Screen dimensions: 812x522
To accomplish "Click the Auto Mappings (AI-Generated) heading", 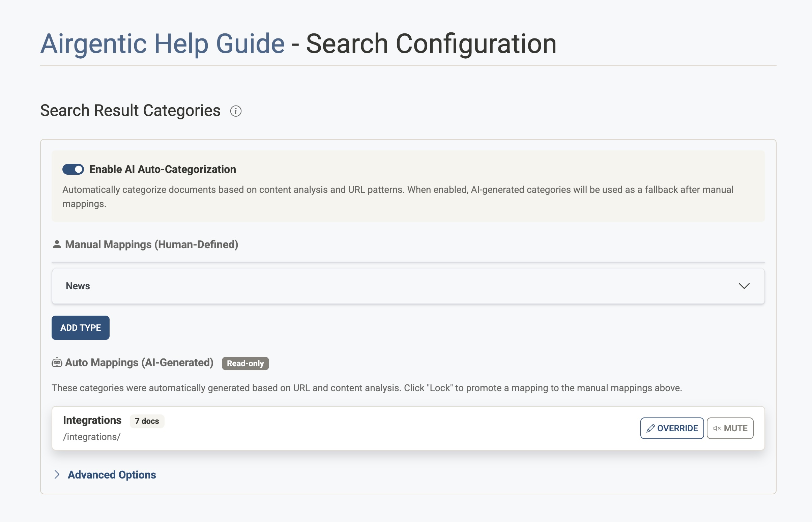I will pyautogui.click(x=139, y=362).
